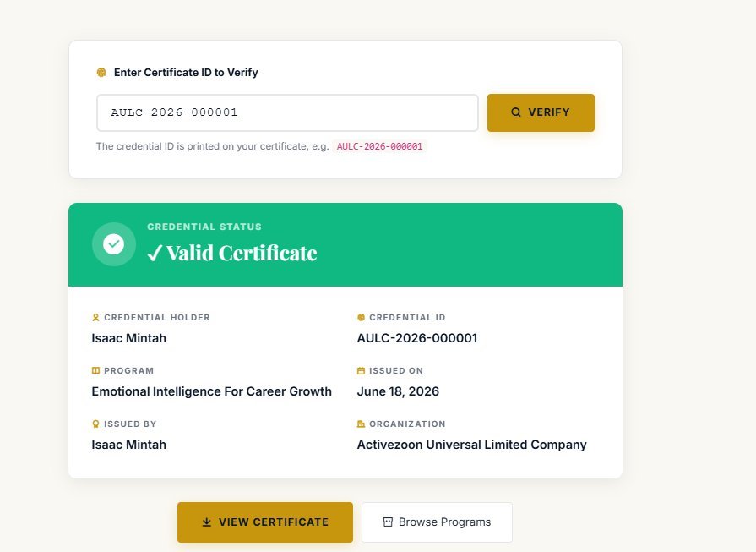Click the Issued By award ribbon icon

[95, 424]
